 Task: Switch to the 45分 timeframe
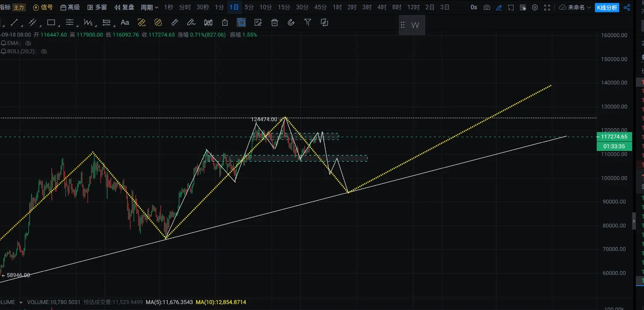tap(320, 7)
